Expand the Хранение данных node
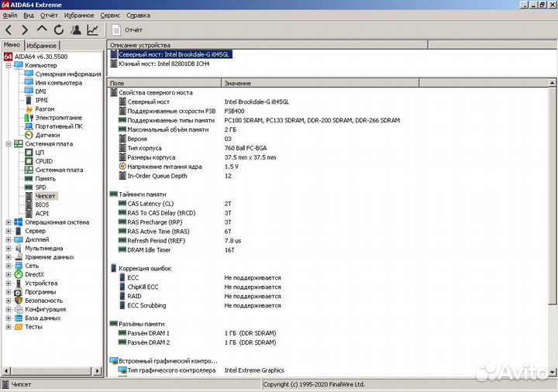Image resolution: width=558 pixels, height=392 pixels. point(9,257)
